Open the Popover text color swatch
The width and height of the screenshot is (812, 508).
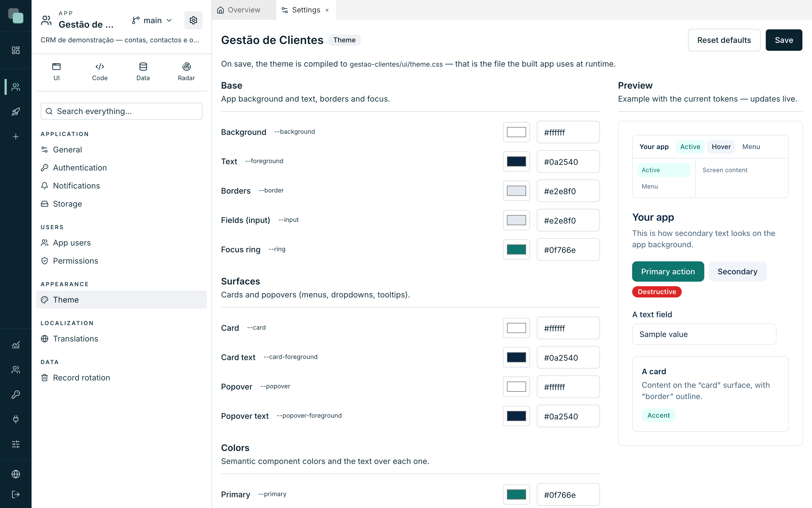click(x=517, y=416)
